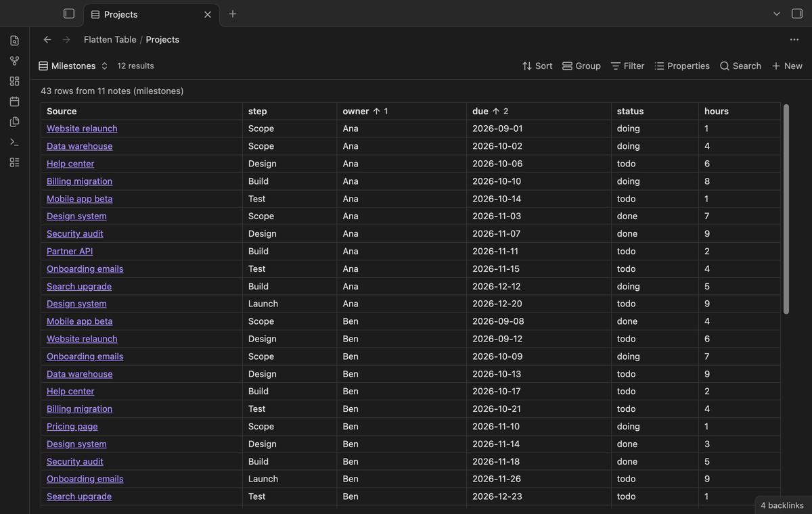Toggle the left sidebar panel icon
The image size is (812, 514).
[x=68, y=14]
